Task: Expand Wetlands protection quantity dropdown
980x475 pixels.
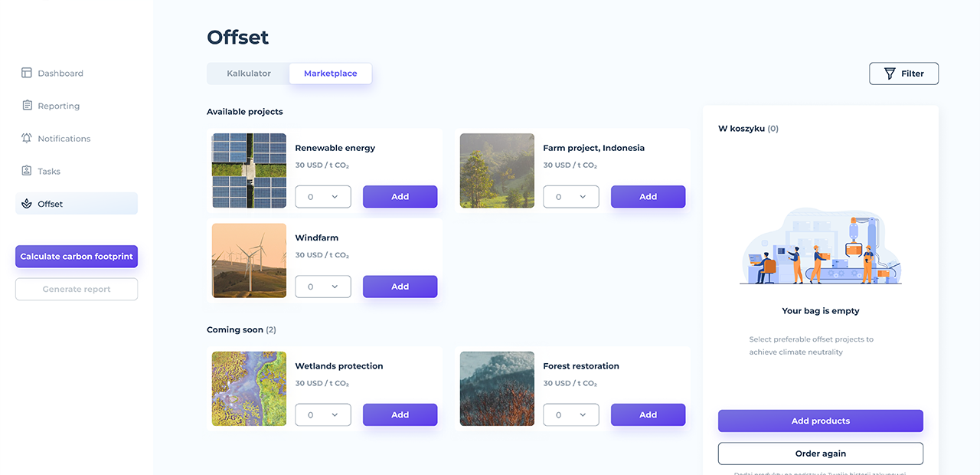Action: click(x=323, y=414)
